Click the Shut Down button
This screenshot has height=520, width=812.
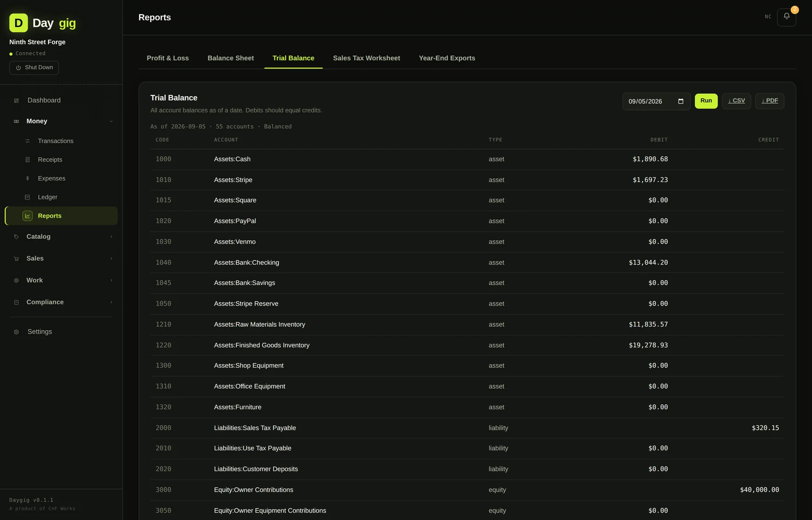click(x=34, y=68)
